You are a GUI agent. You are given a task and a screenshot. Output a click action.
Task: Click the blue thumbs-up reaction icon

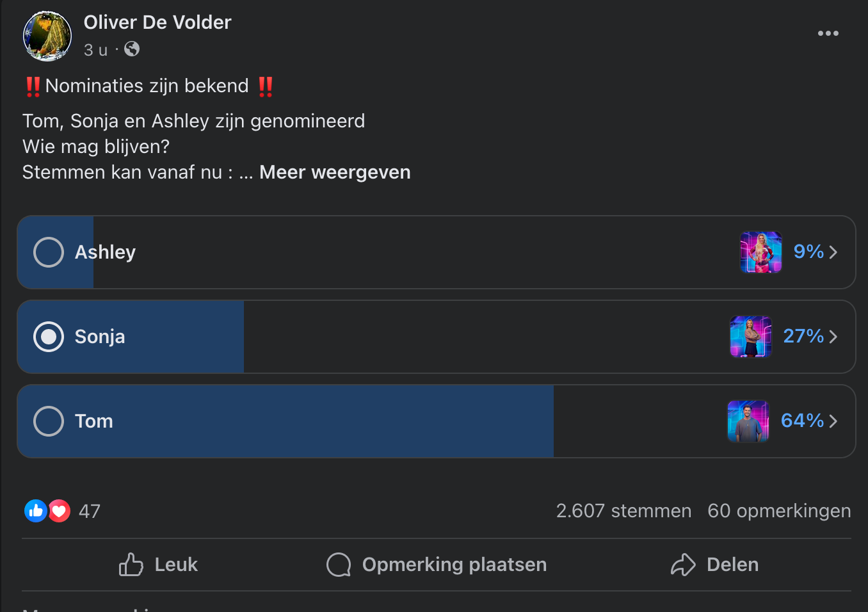36,511
